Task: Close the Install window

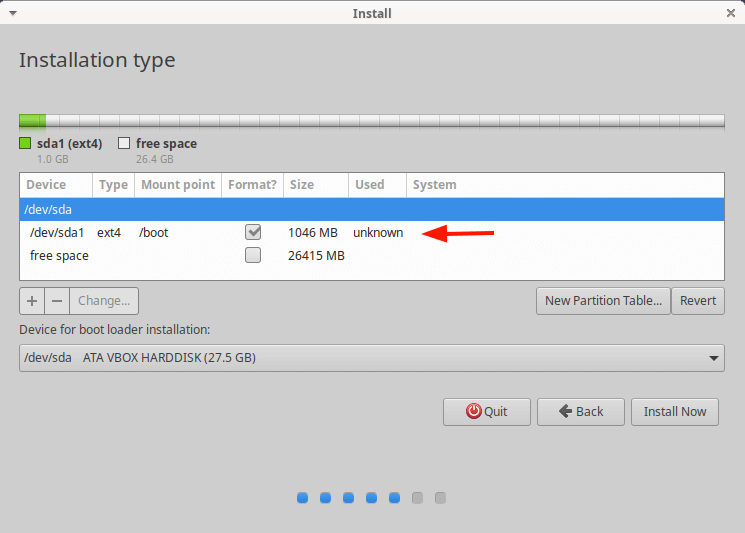Action: pos(731,13)
